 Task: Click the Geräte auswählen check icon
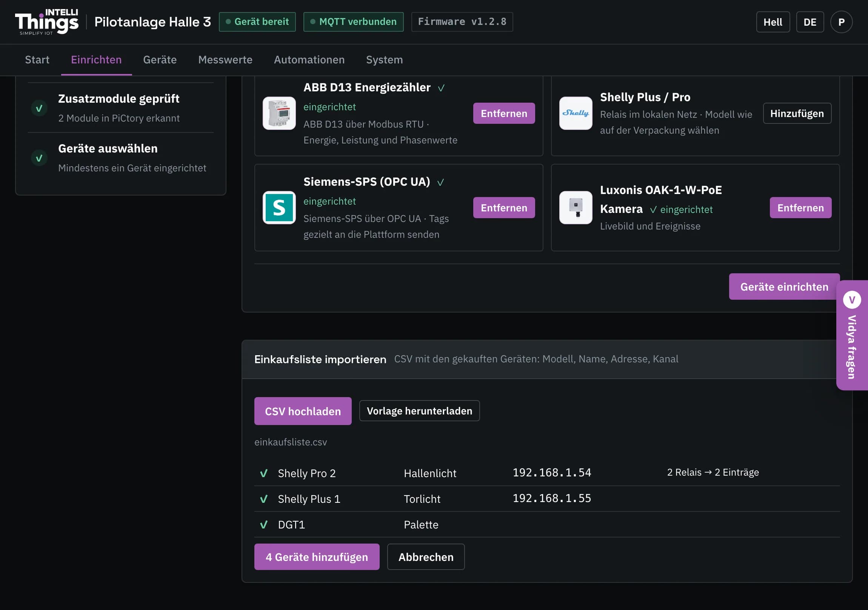(39, 158)
